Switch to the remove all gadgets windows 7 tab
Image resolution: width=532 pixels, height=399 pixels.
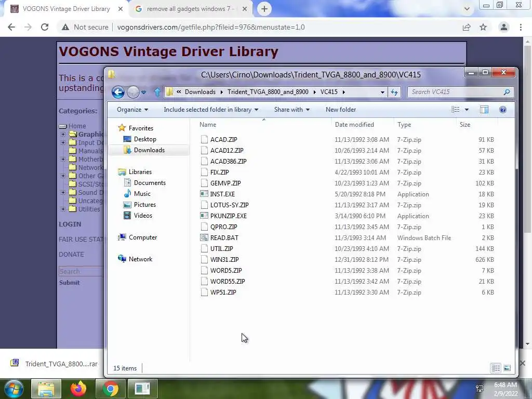[x=191, y=9]
